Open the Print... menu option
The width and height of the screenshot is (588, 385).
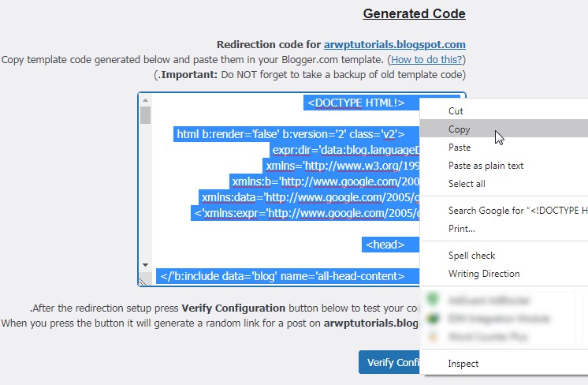pos(462,229)
